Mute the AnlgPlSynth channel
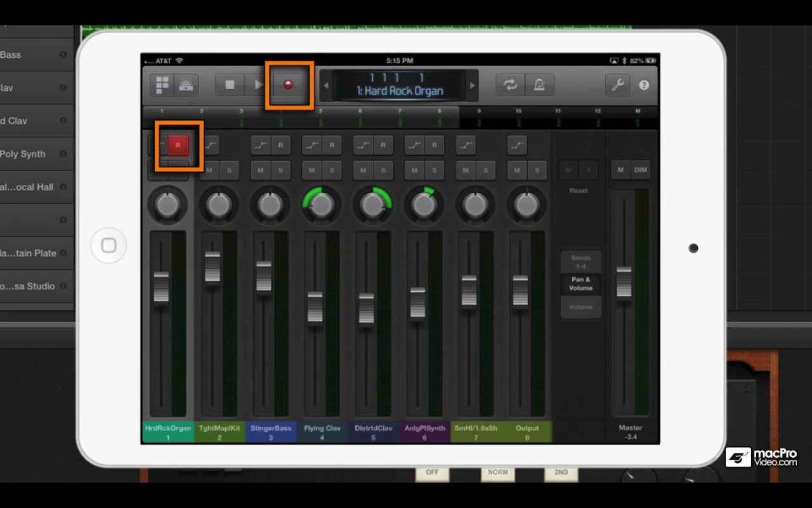This screenshot has height=508, width=812. point(415,170)
